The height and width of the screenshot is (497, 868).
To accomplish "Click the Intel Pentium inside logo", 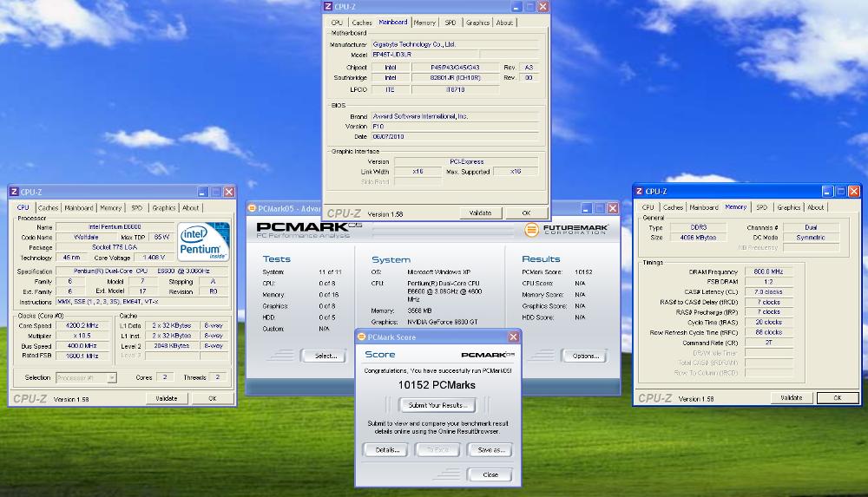I will (x=203, y=242).
